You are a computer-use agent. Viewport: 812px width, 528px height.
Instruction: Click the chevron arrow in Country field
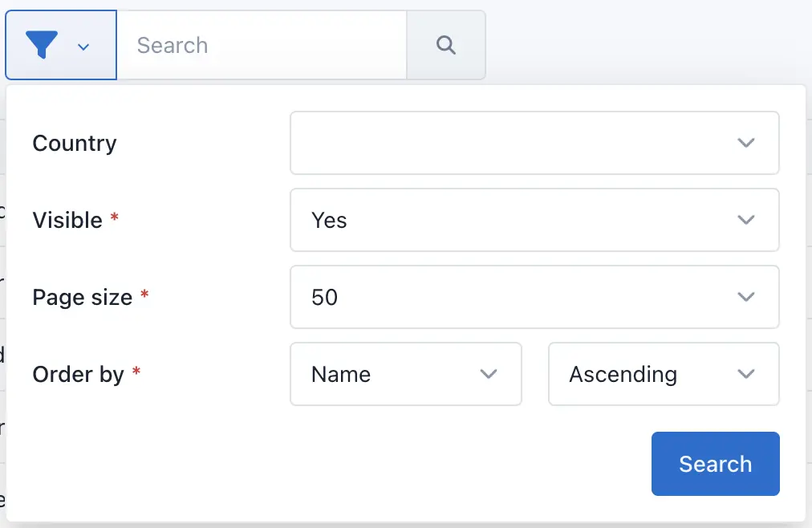(x=745, y=143)
